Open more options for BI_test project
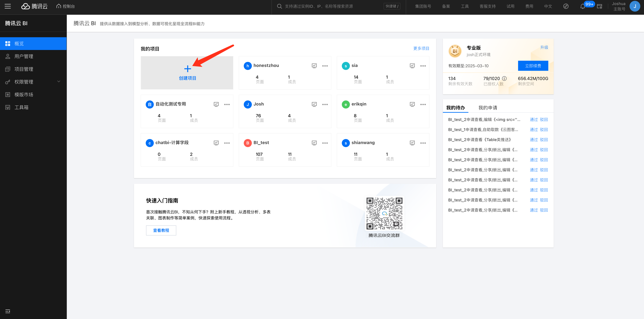Viewport: 644px width, 319px height. [325, 143]
